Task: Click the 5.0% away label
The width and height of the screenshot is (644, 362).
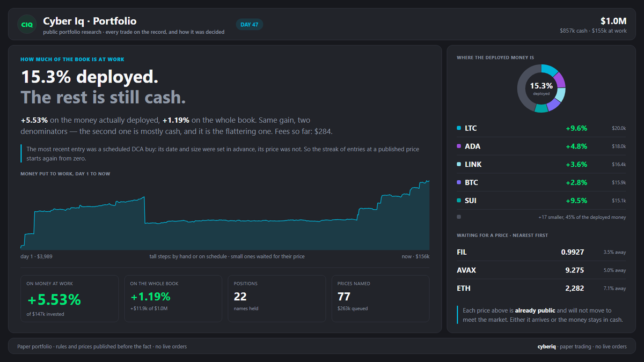Action: point(614,270)
